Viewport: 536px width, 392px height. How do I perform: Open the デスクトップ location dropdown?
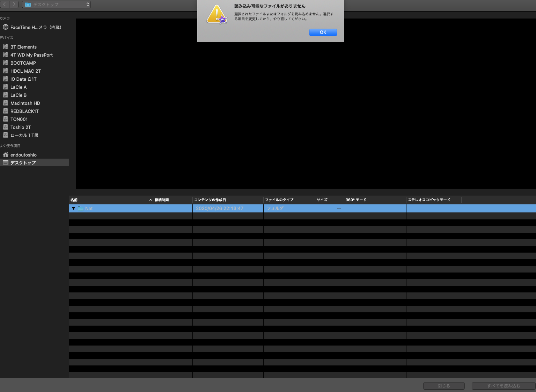(x=57, y=5)
